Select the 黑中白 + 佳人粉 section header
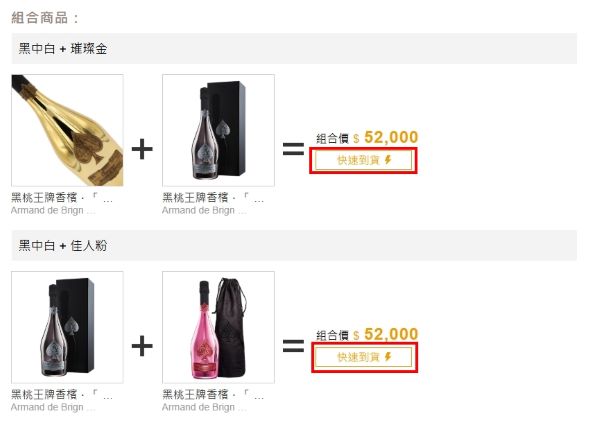This screenshot has height=423, width=600. coord(294,245)
